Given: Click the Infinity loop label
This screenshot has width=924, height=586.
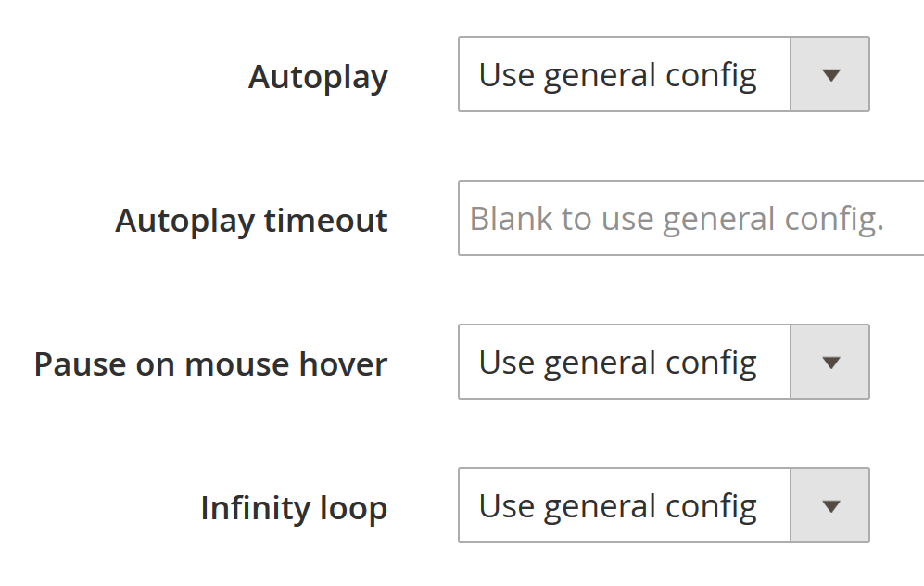Looking at the screenshot, I should (294, 508).
